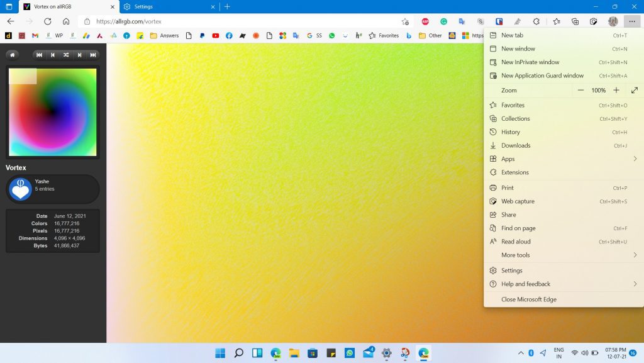Screen dimensions: 644x363
Task: Shuffle to a random allRGB entry
Action: pyautogui.click(x=66, y=55)
